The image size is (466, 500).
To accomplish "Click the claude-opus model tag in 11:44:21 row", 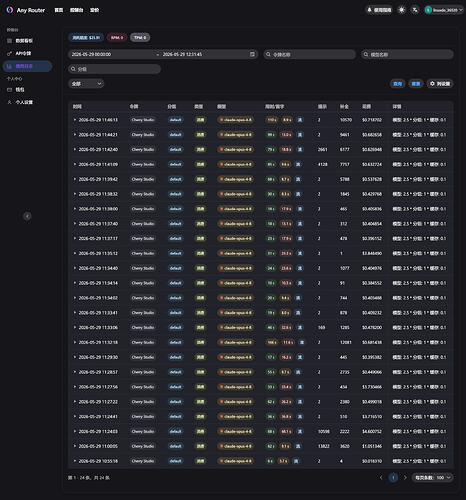I will pos(235,135).
